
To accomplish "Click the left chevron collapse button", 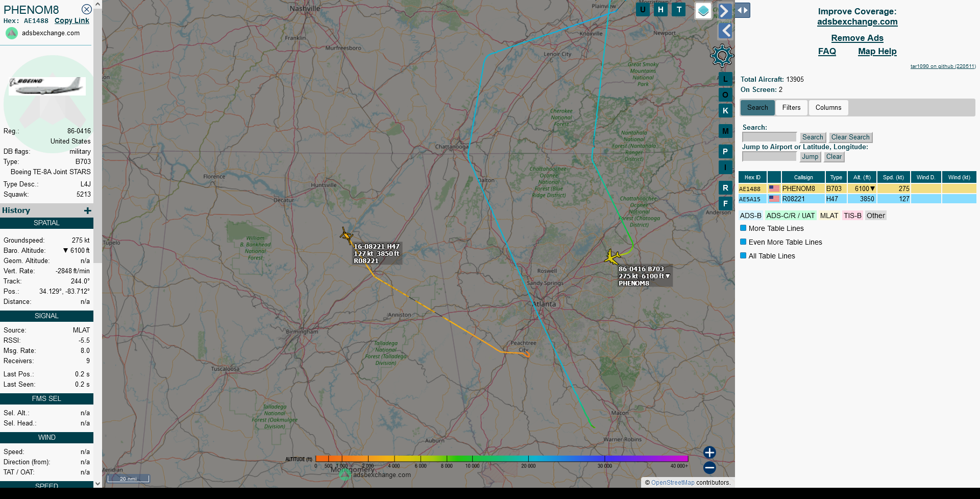I will [x=725, y=31].
